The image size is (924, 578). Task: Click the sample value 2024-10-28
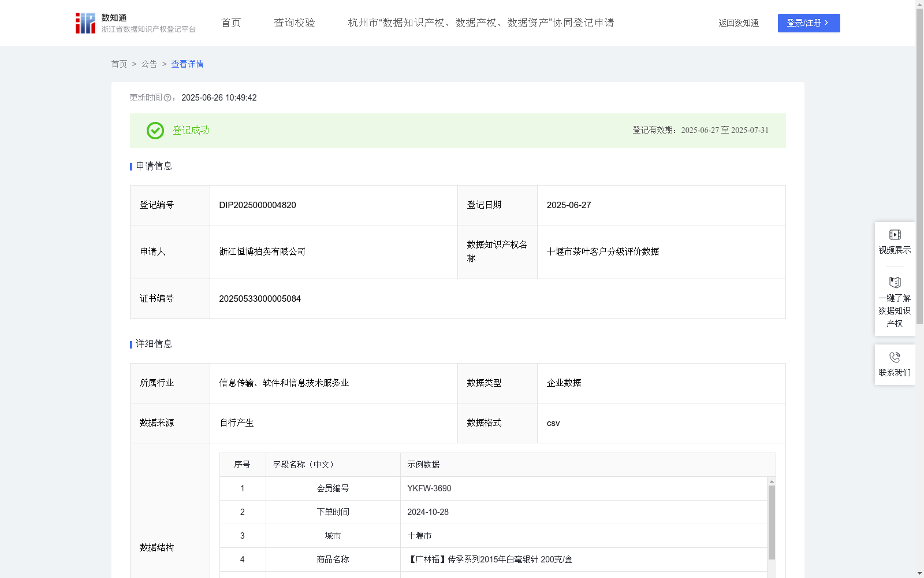point(428,512)
